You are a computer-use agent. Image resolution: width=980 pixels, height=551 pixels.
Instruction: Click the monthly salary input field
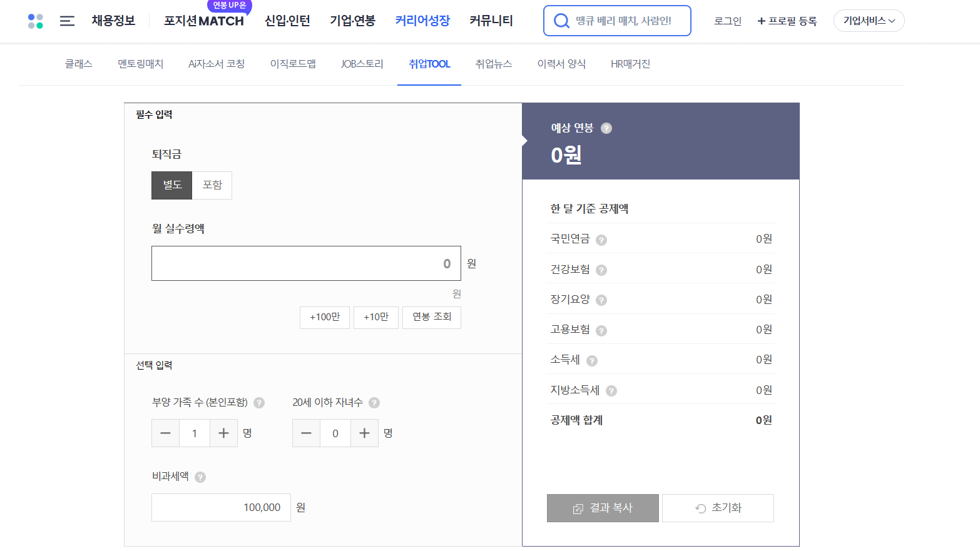pos(306,263)
